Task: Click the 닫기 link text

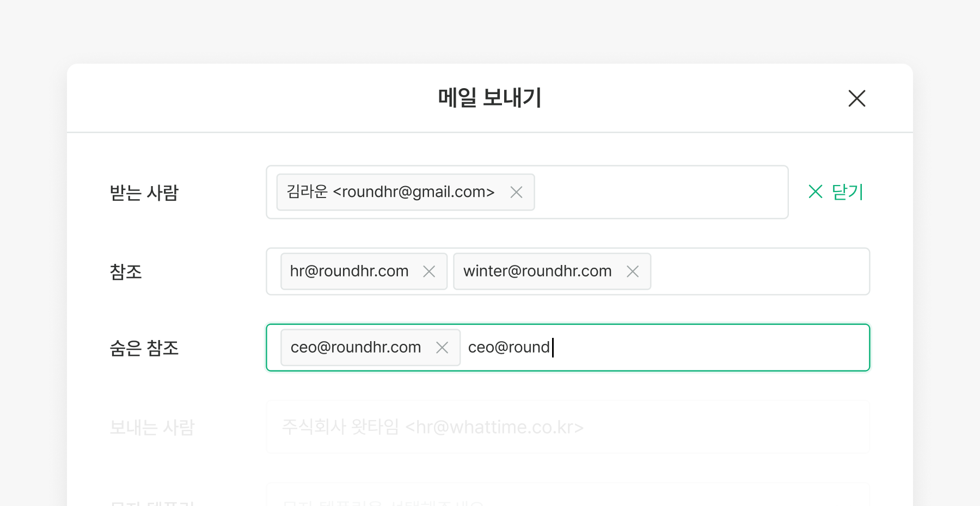Action: [847, 192]
